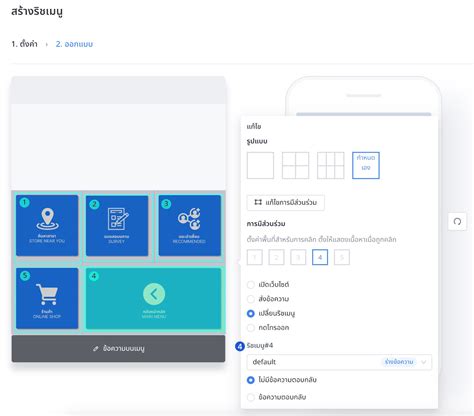Select interaction area number 5
This screenshot has width=474, height=416.
pyautogui.click(x=342, y=257)
